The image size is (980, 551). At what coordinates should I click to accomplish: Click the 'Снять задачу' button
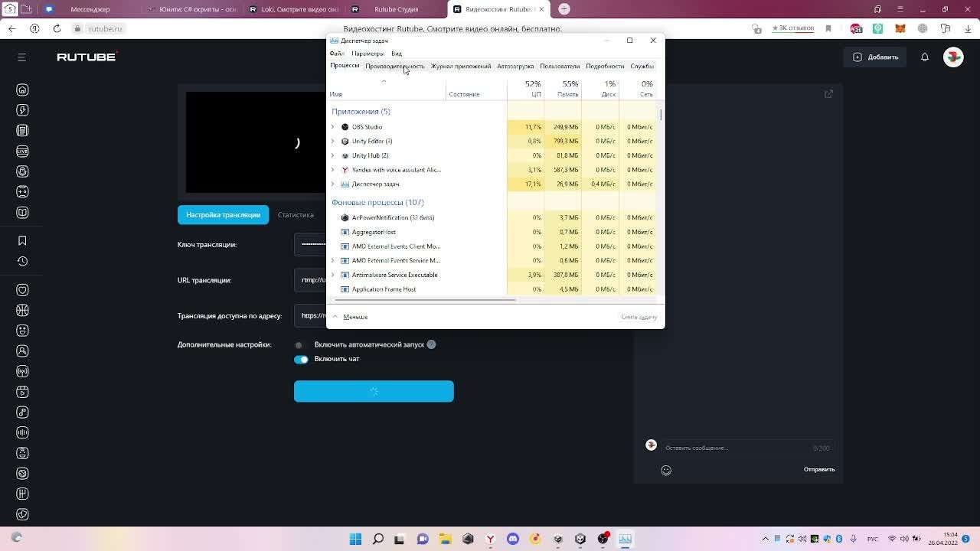pyautogui.click(x=639, y=317)
